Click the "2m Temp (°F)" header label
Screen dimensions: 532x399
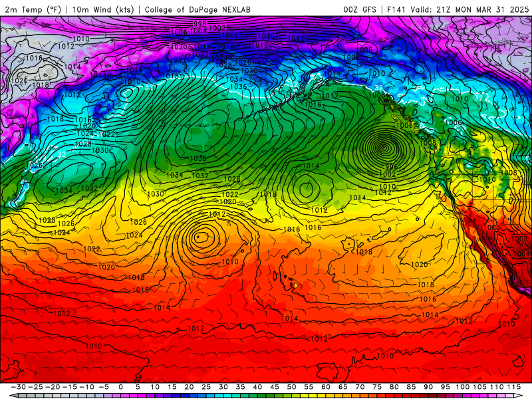(x=33, y=9)
